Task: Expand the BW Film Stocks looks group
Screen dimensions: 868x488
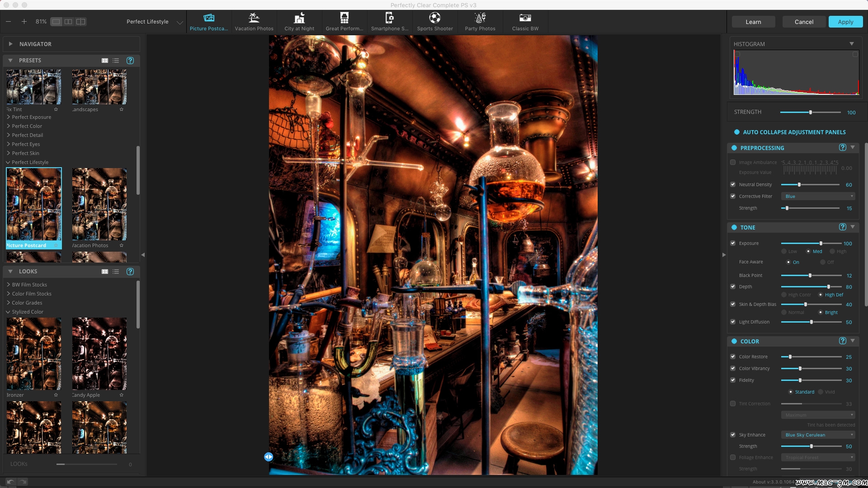Action: tap(29, 285)
